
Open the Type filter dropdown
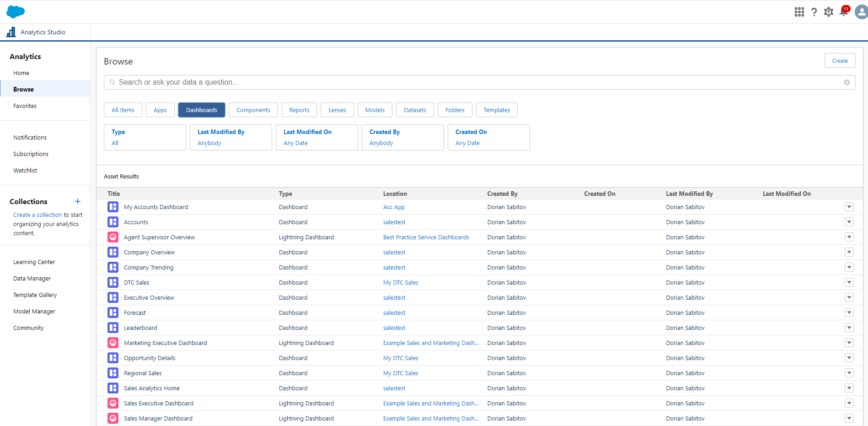[145, 137]
